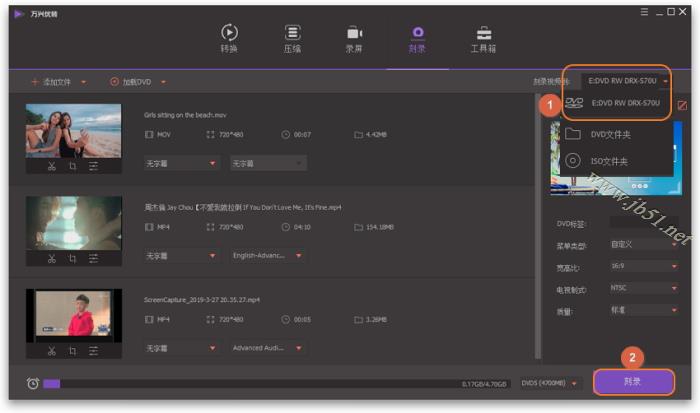Click the app logo in title bar
The image size is (700, 413).
(18, 14)
